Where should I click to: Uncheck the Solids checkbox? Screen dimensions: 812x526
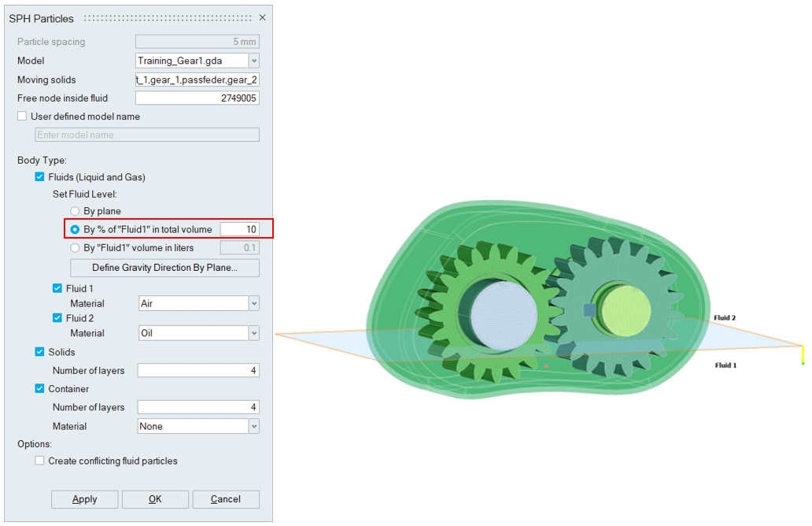click(x=40, y=352)
